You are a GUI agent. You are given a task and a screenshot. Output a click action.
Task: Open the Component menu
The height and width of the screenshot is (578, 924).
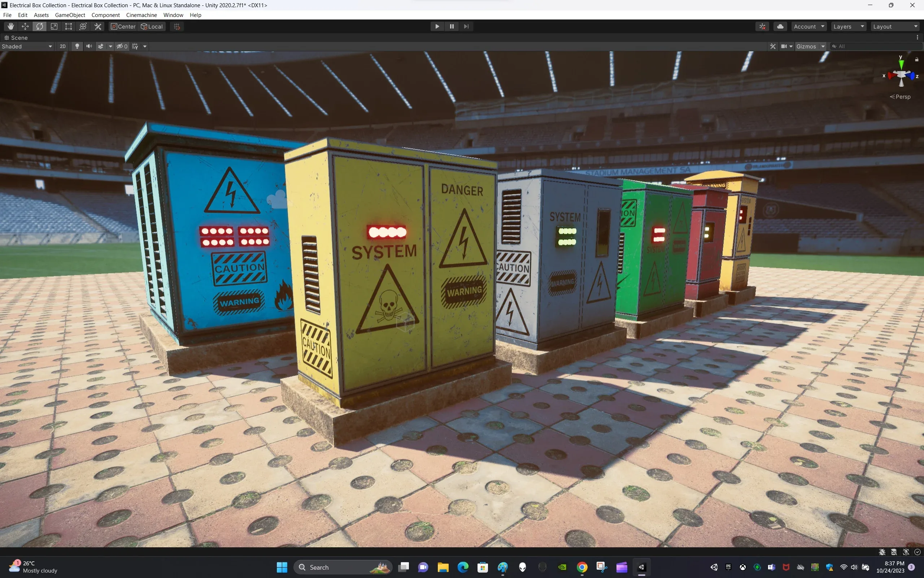click(105, 15)
